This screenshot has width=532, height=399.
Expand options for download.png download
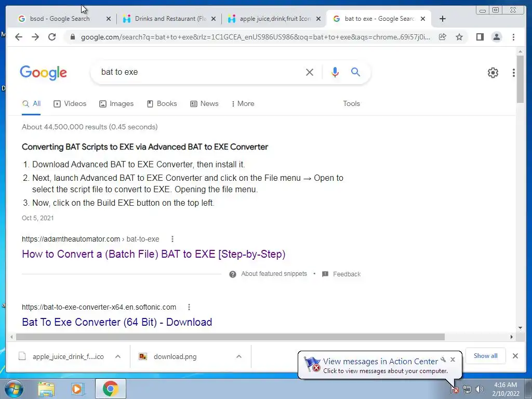(239, 356)
